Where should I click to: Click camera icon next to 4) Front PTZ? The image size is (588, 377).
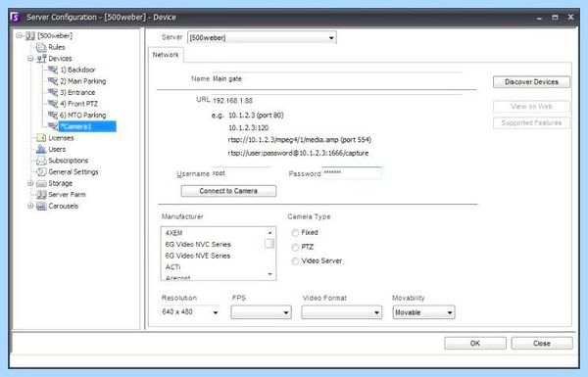(53, 104)
